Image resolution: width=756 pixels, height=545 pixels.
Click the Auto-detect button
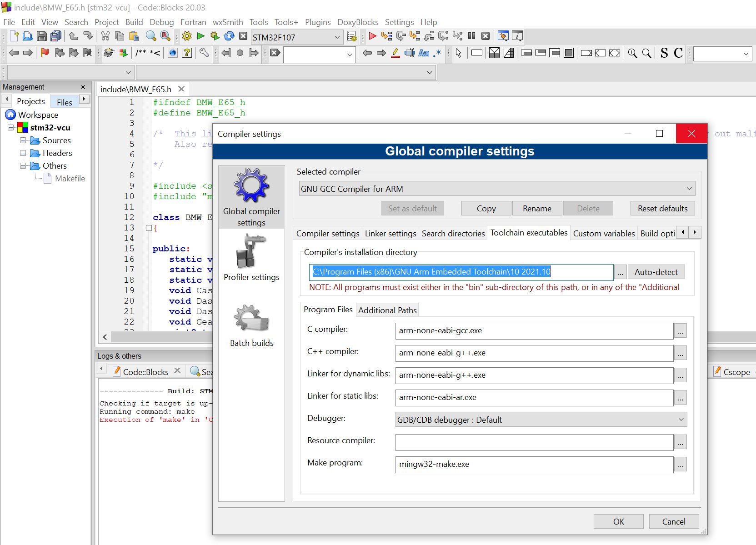pyautogui.click(x=656, y=272)
